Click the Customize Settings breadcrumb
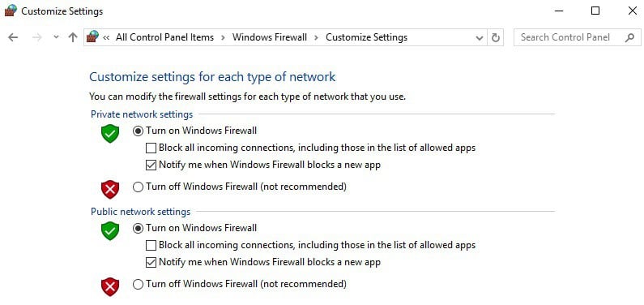The image size is (644, 305). pyautogui.click(x=366, y=37)
